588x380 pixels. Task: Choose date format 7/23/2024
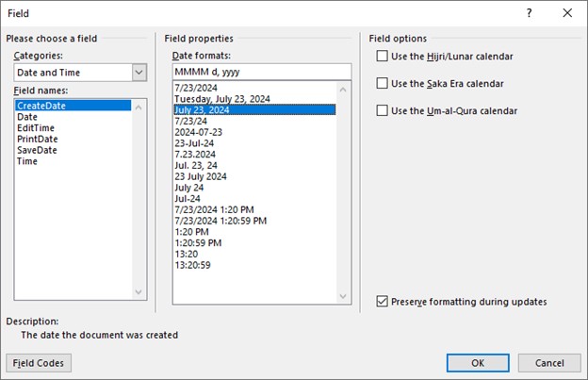tap(254, 88)
